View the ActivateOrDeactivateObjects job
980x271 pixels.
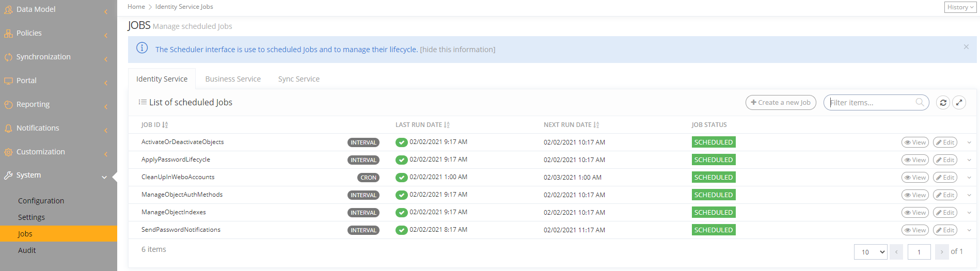tap(914, 142)
